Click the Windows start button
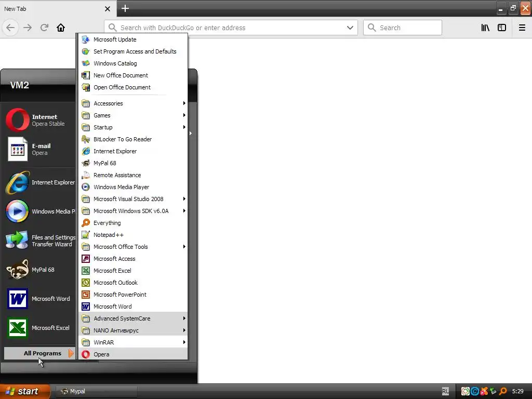 click(x=24, y=391)
